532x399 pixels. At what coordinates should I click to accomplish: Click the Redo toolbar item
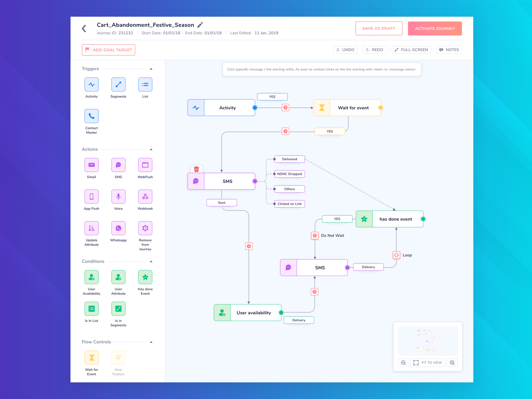(374, 50)
